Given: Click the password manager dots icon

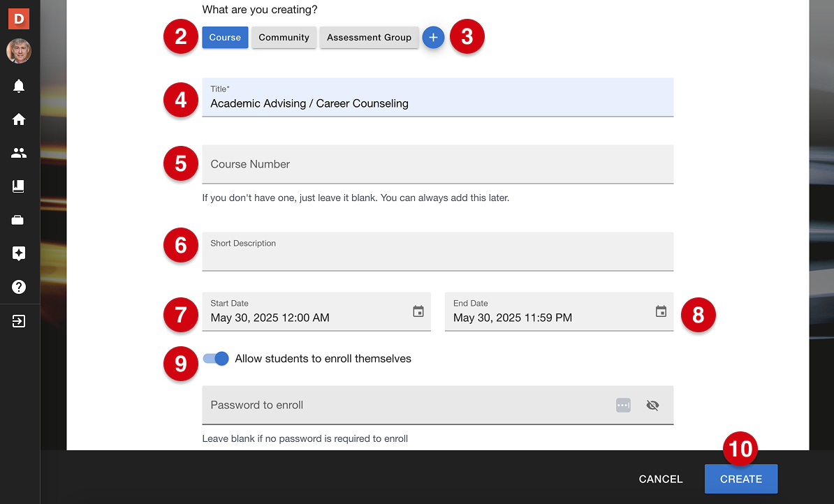Looking at the screenshot, I should click(x=623, y=405).
